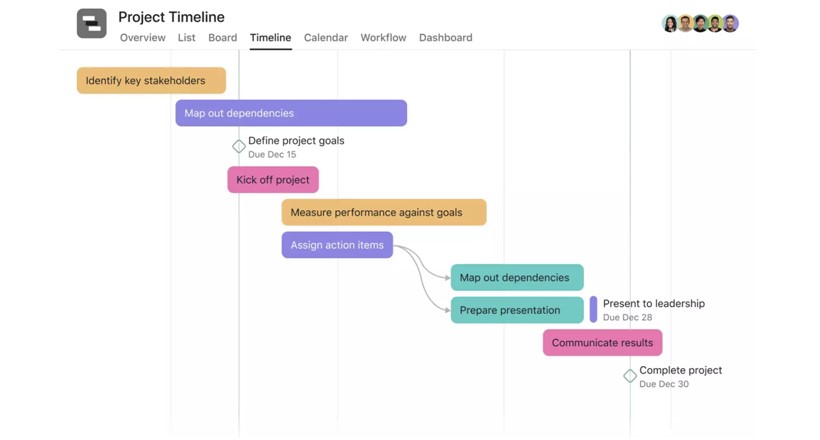Screen dimensions: 820x440
Task: Click the teal Map out dependencies task
Action: click(x=517, y=278)
